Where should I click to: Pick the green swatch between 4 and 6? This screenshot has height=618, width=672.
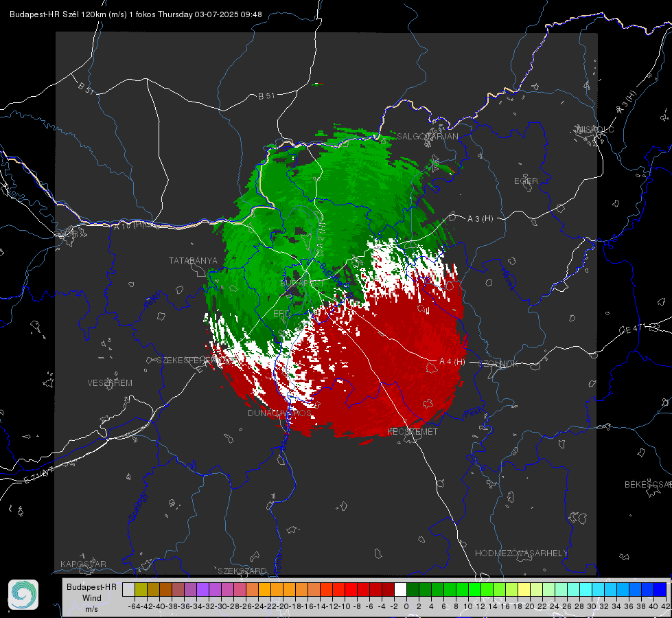437,589
